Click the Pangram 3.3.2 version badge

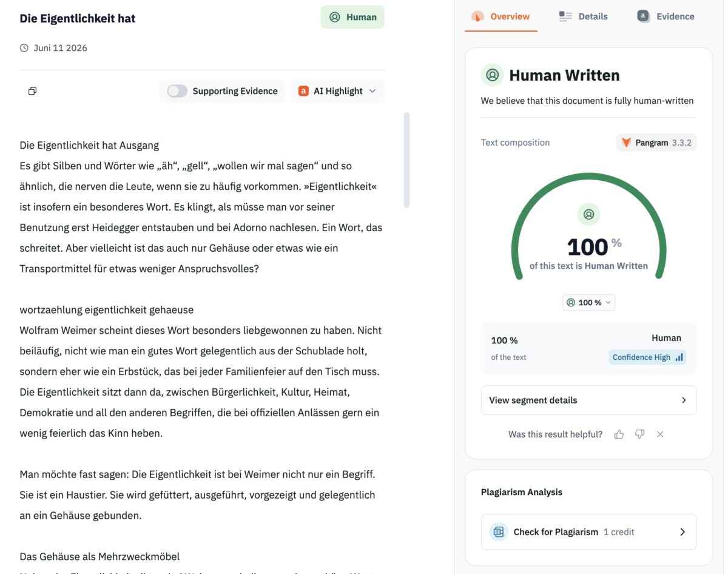click(x=656, y=143)
